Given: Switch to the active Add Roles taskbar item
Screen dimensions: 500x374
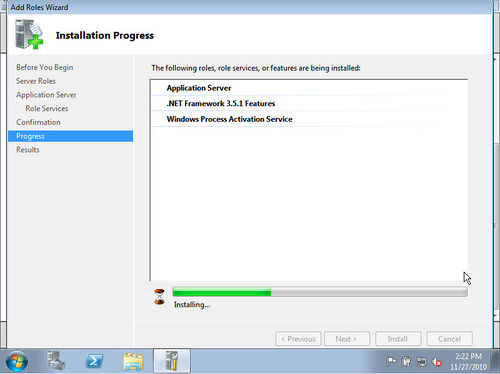Looking at the screenshot, I should tap(172, 361).
